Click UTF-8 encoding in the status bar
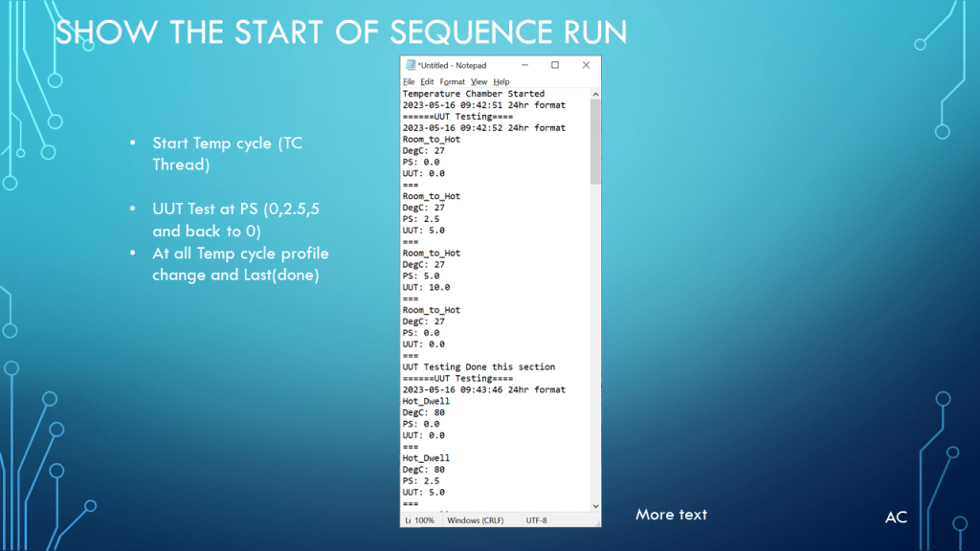The width and height of the screenshot is (980, 551). pos(537,519)
